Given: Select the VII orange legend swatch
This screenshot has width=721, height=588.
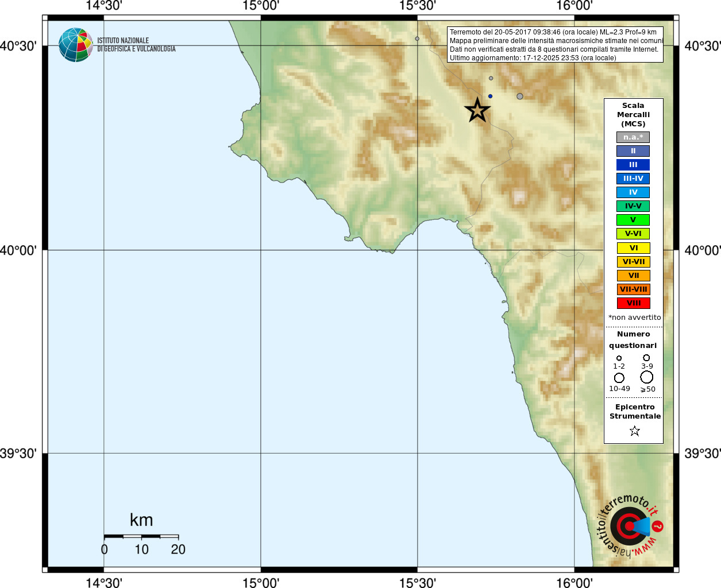Looking at the screenshot, I should pyautogui.click(x=634, y=276).
